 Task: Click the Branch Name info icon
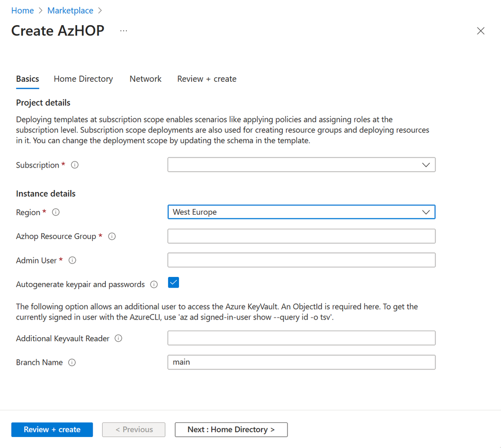pos(72,362)
